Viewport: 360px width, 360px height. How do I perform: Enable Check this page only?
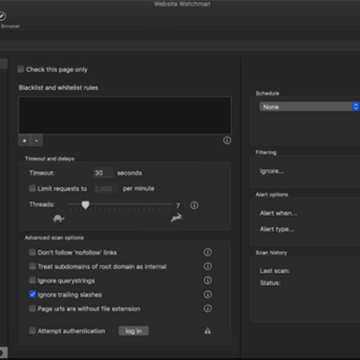[21, 69]
